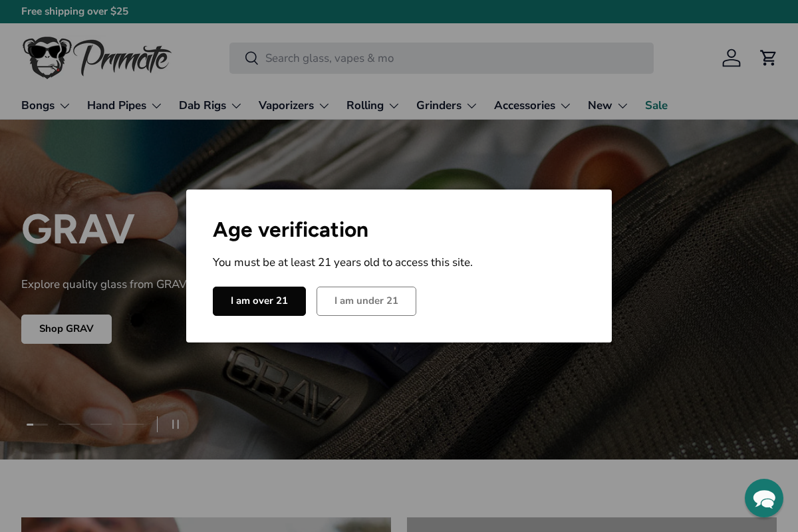Focus the search input field
This screenshot has height=532, width=798.
452,59
